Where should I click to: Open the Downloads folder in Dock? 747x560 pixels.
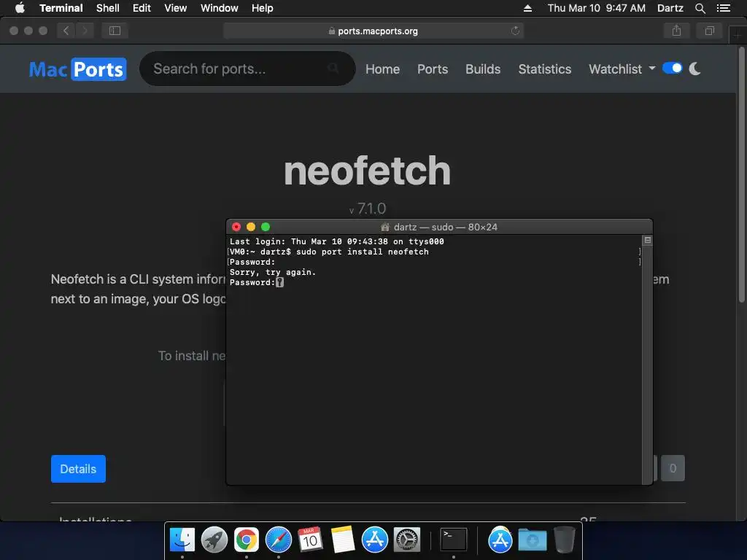coord(532,540)
